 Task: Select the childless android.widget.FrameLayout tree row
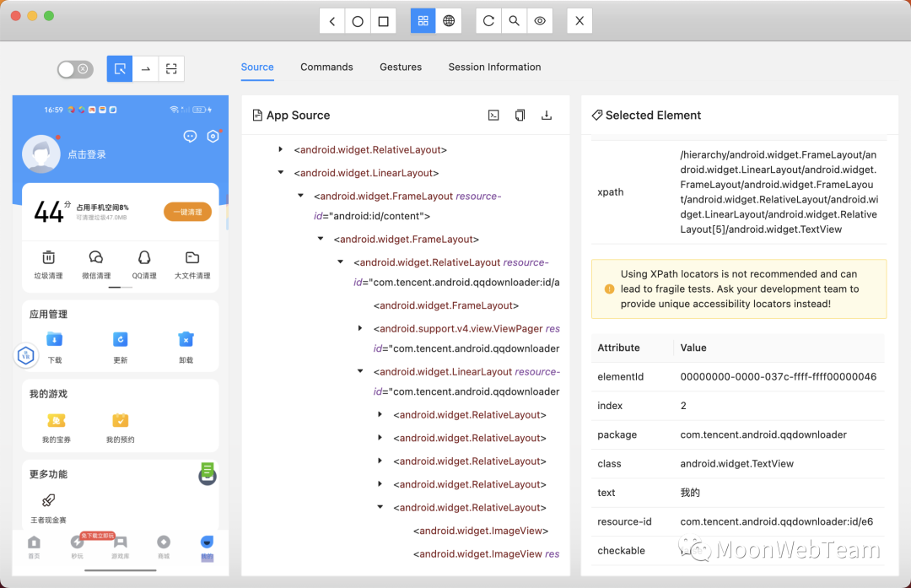pyautogui.click(x=445, y=305)
